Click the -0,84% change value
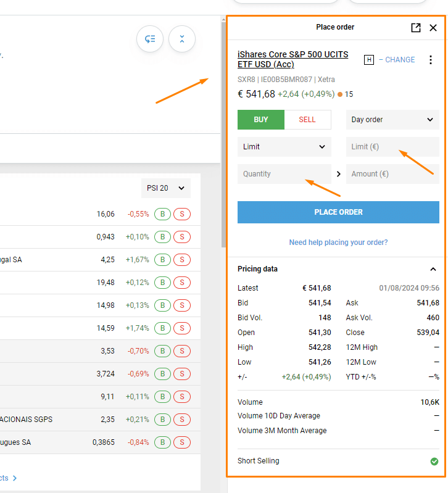Screen dimensions: 448x493 [138, 442]
